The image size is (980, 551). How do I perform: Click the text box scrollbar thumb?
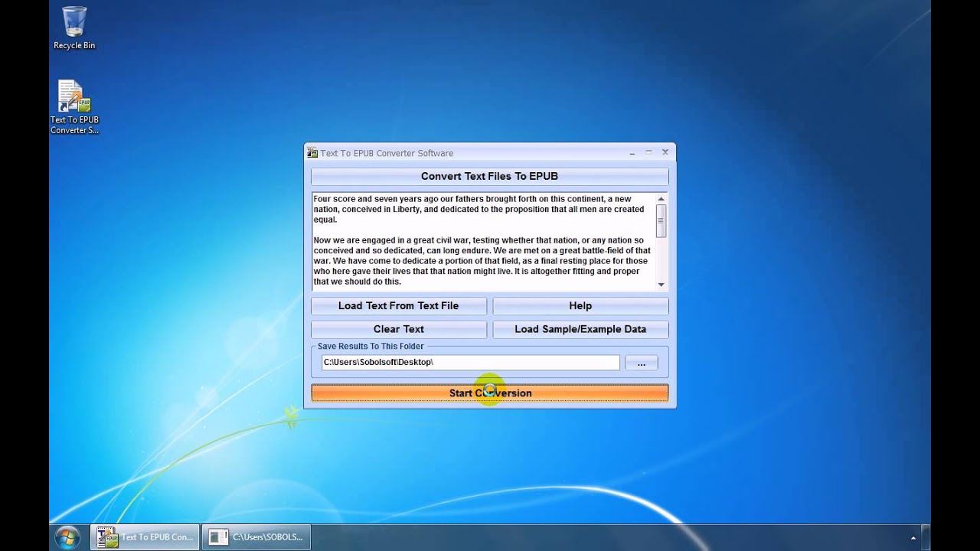(661, 221)
